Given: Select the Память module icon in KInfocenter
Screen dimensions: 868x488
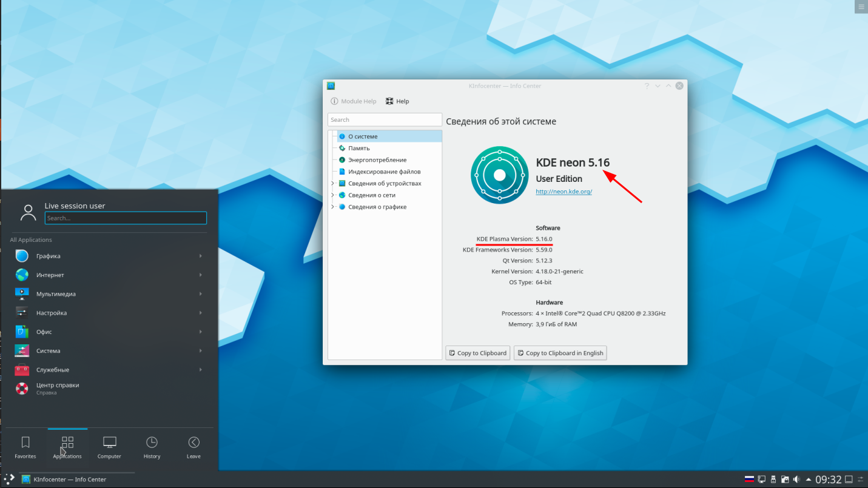Looking at the screenshot, I should pos(342,148).
